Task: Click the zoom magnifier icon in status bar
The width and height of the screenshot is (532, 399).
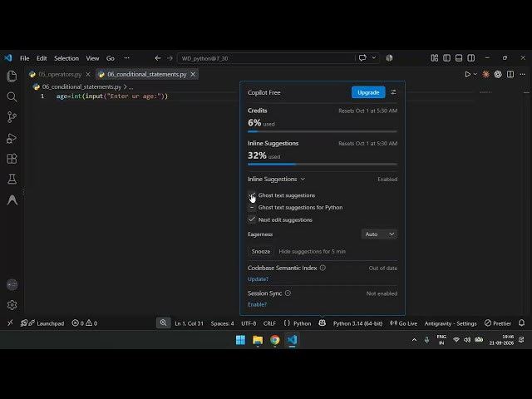Action: (x=163, y=323)
